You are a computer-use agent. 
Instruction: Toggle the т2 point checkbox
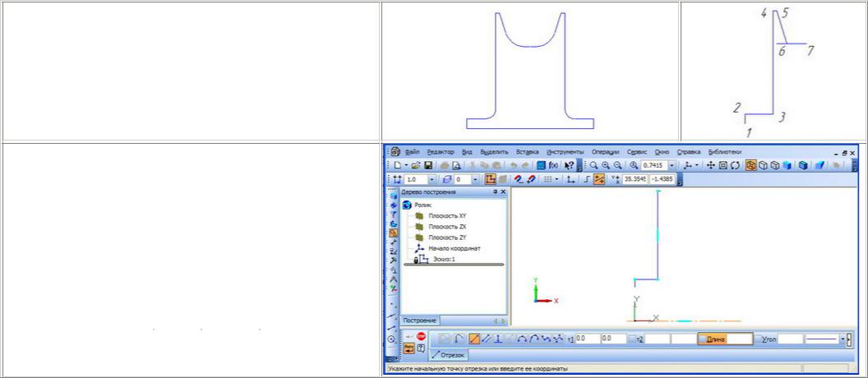633,339
